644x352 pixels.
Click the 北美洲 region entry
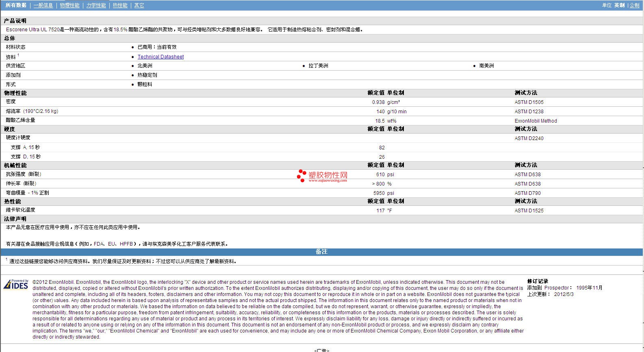(x=145, y=66)
